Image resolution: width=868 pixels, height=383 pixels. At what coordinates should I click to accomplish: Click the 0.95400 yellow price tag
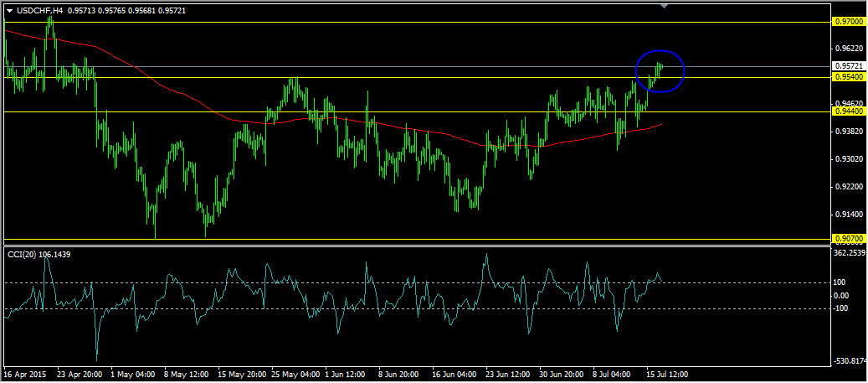[848, 77]
